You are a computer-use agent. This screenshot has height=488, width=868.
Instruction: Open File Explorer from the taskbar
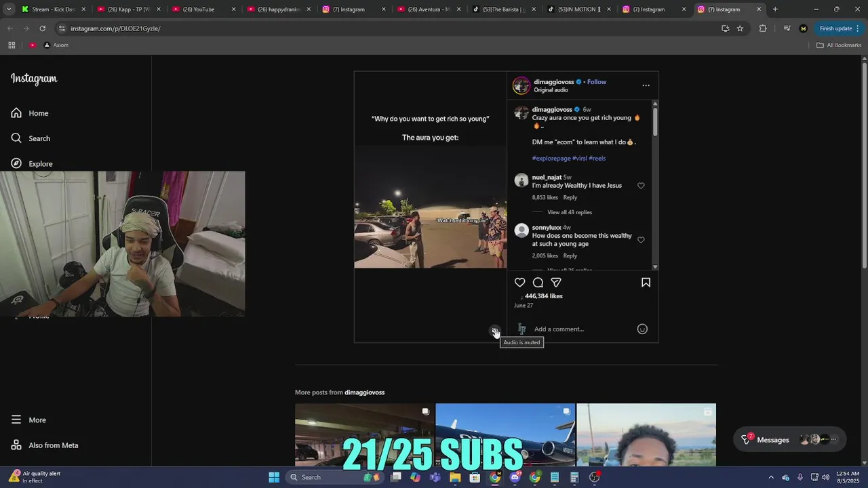pyautogui.click(x=455, y=477)
